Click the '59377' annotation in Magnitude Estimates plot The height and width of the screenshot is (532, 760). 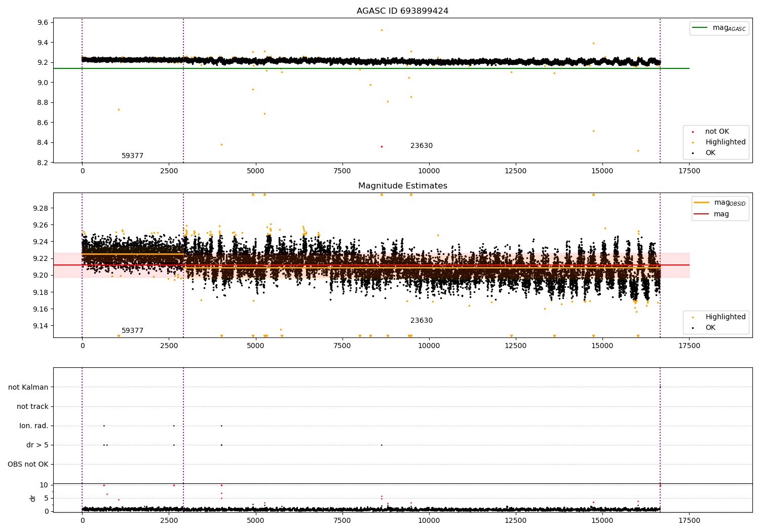pyautogui.click(x=132, y=331)
